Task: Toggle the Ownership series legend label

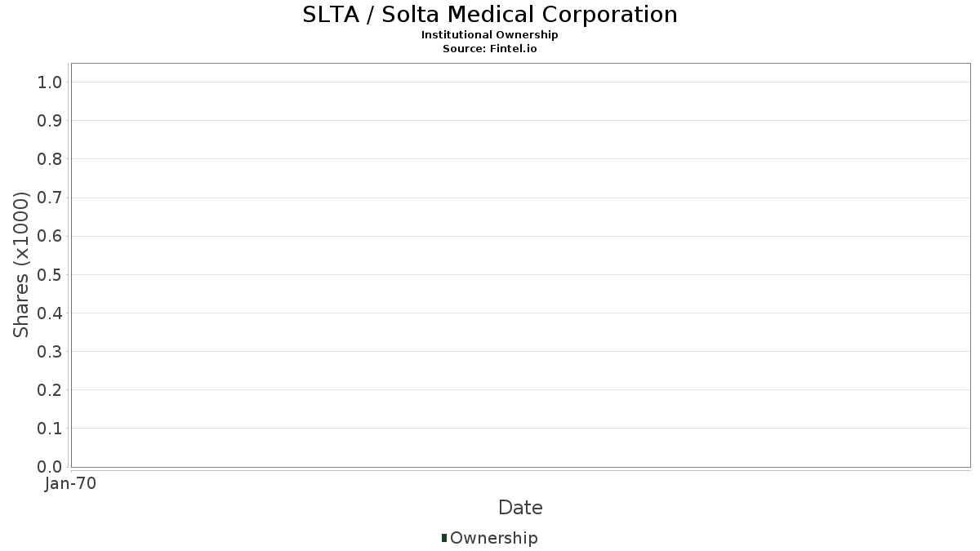Action: [493, 538]
